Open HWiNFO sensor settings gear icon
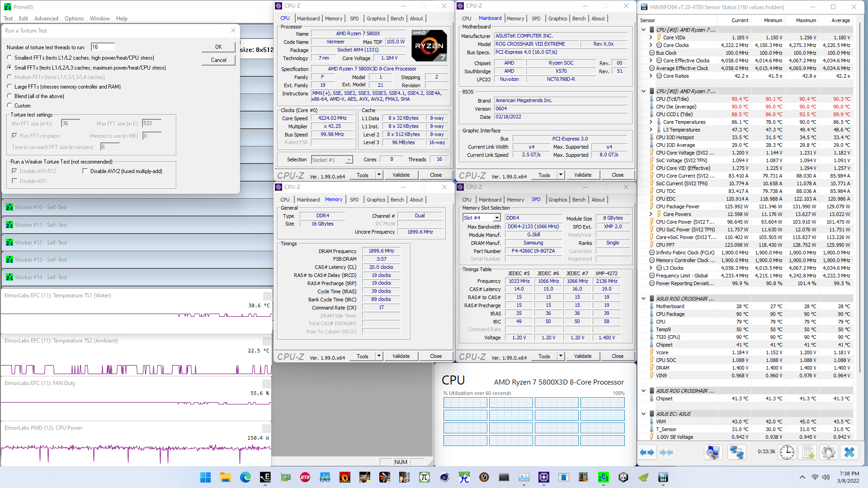Image resolution: width=868 pixels, height=488 pixels. 829,452
